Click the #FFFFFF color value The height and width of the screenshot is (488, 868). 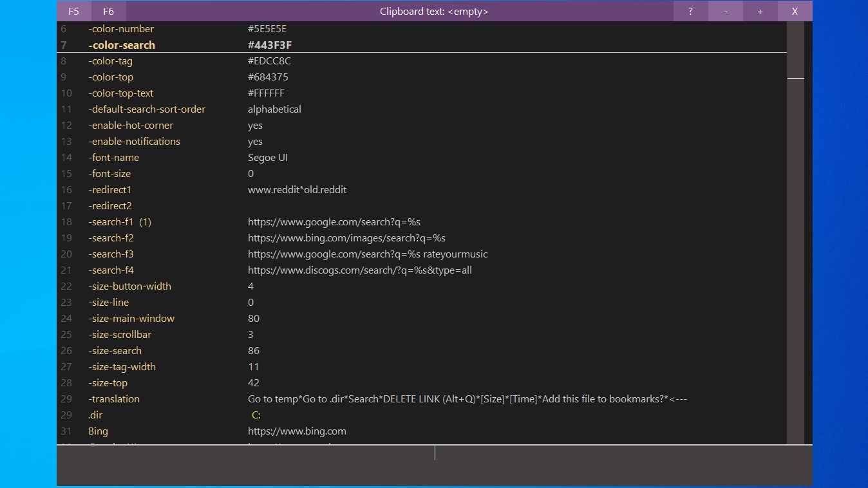pos(266,93)
